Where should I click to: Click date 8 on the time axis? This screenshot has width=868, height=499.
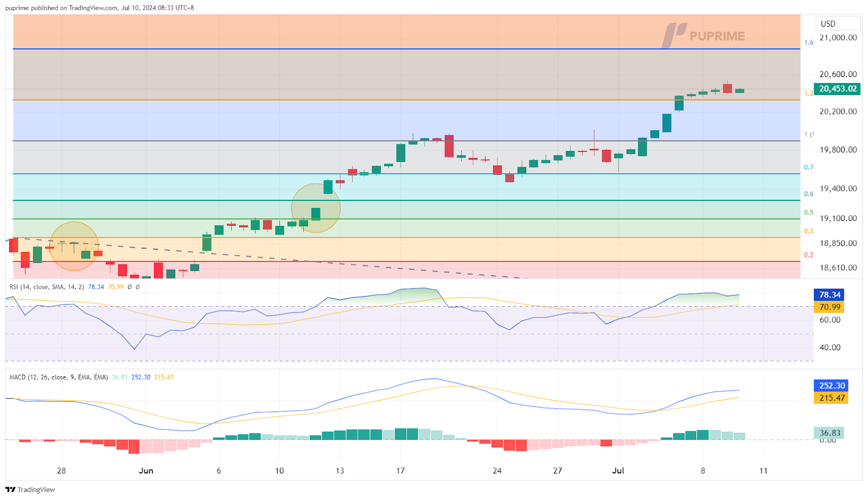click(703, 471)
